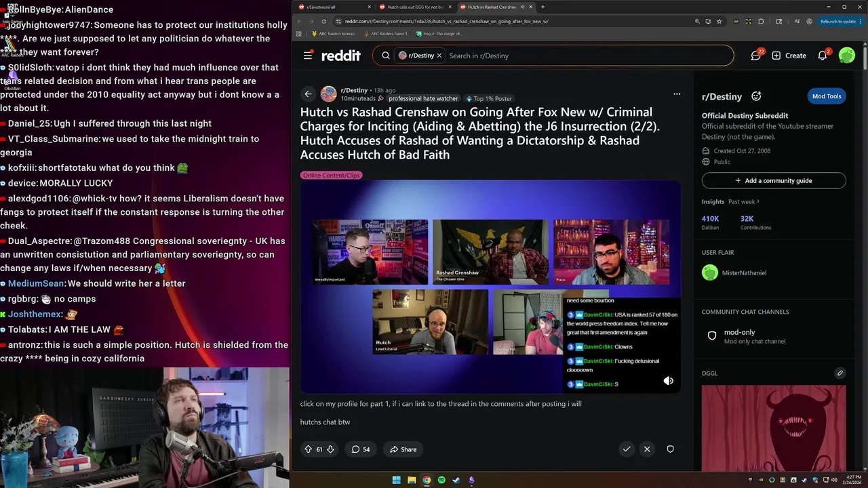Upvote the Hutch vs Rashad post
Viewport: 868px width, 488px height.
(x=309, y=449)
